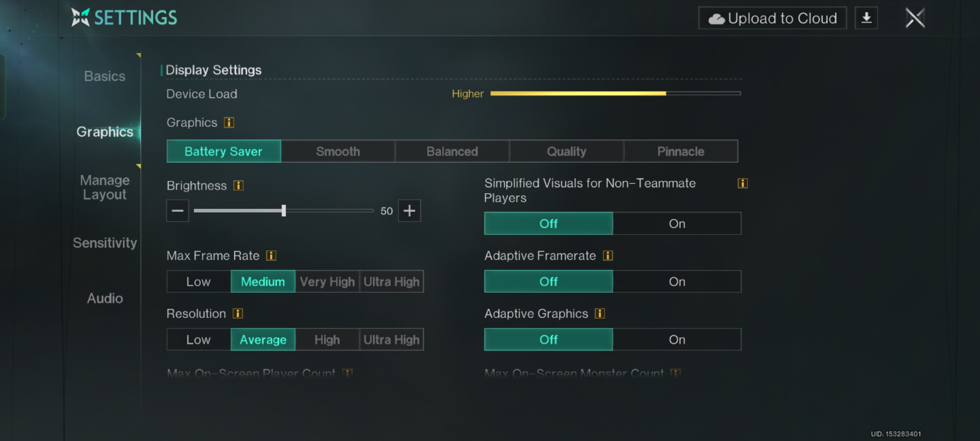Choose Low resolution option

pyautogui.click(x=198, y=340)
